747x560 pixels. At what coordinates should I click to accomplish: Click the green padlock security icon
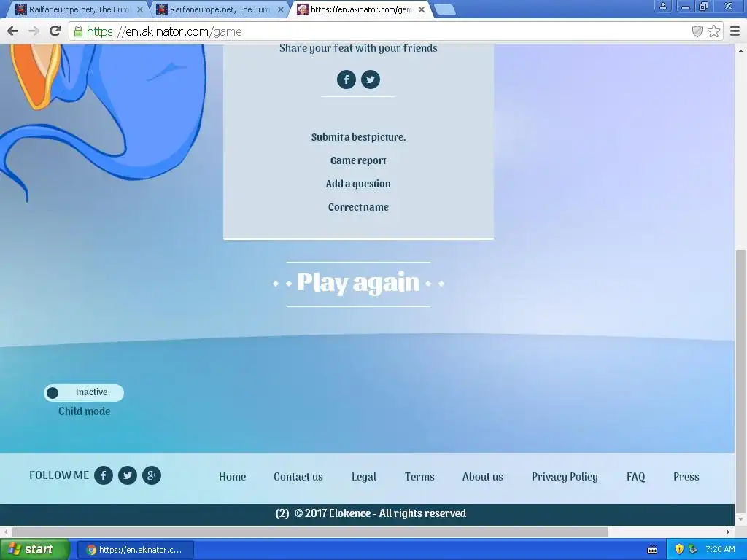click(78, 31)
